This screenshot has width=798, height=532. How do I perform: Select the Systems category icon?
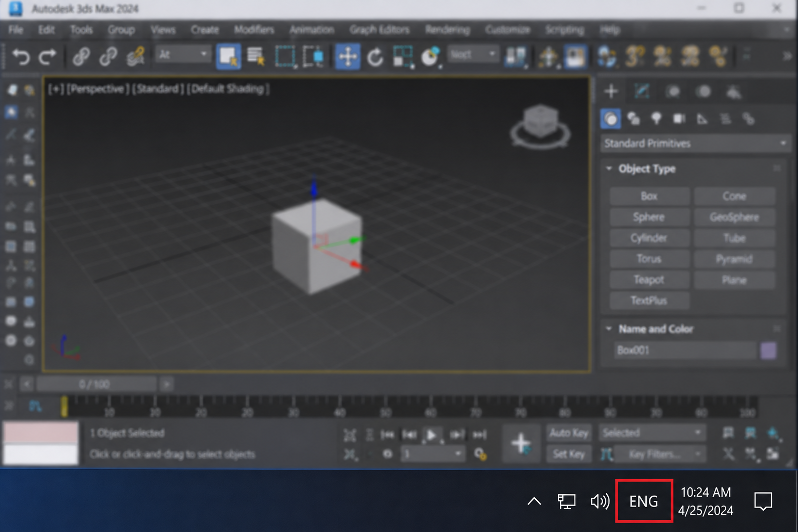pos(748,119)
